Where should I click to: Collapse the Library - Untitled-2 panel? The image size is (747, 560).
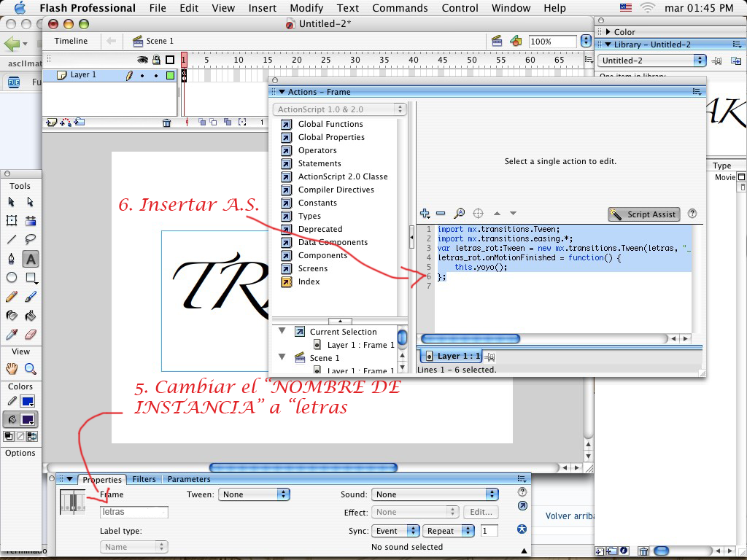tap(608, 44)
